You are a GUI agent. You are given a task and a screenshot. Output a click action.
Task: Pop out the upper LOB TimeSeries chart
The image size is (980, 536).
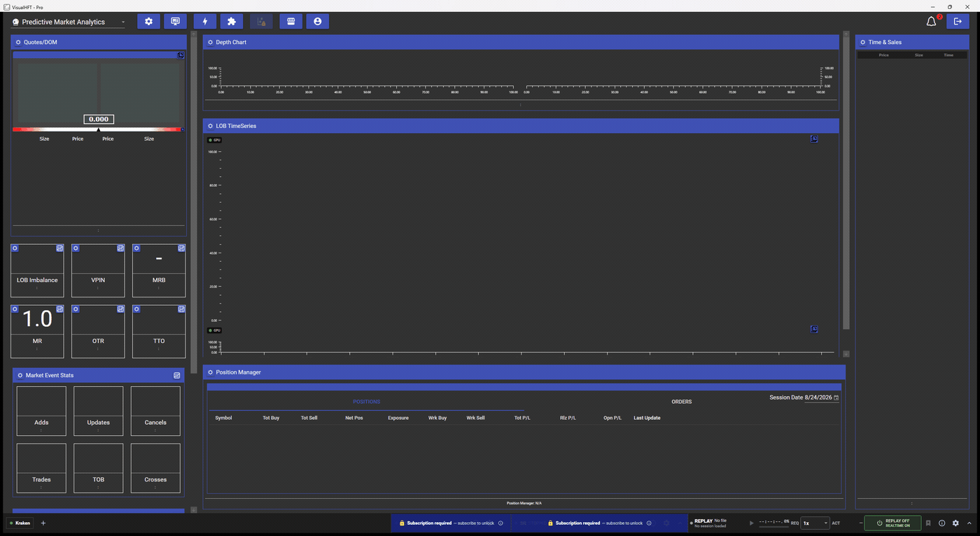(814, 139)
